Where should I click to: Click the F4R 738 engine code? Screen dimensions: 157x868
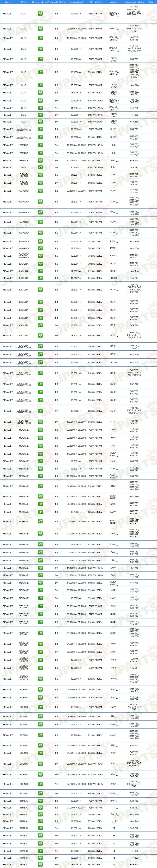click(x=134, y=108)
